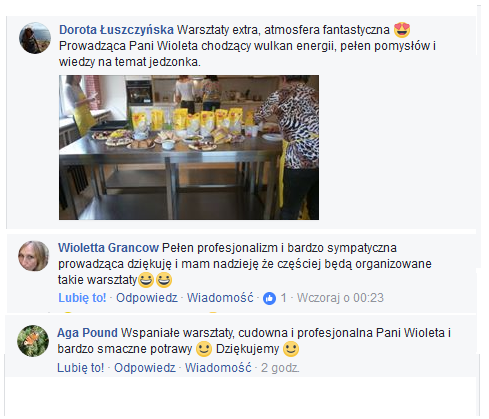This screenshot has width=489, height=419.
Task: Click smiley emoji after 'Dziękujemy'
Action: click(291, 349)
